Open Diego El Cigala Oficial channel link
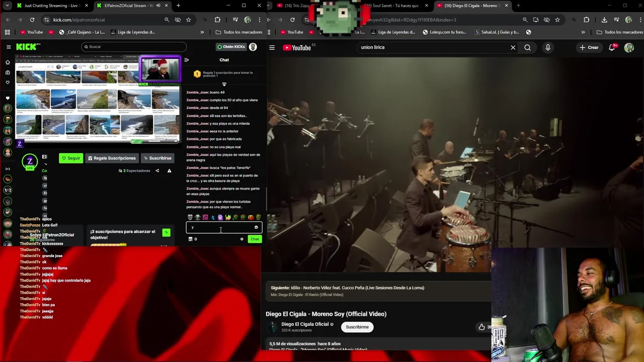Screen dimensions: 644x362 (x=305, y=324)
